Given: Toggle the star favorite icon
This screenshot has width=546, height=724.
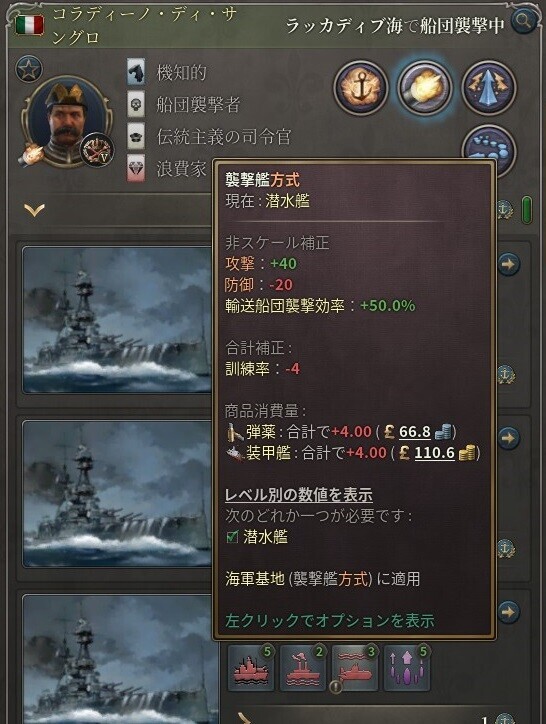Looking at the screenshot, I should click(x=29, y=69).
